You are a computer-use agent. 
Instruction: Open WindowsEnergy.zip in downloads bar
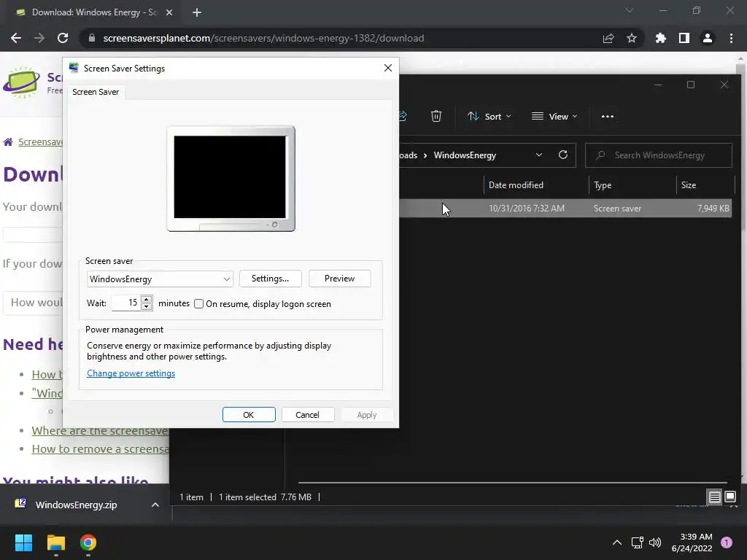(76, 505)
